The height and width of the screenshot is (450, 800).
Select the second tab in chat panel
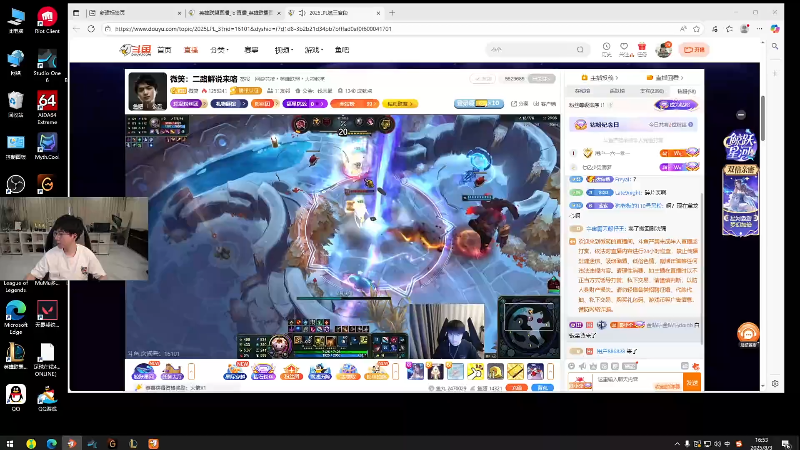point(617,91)
